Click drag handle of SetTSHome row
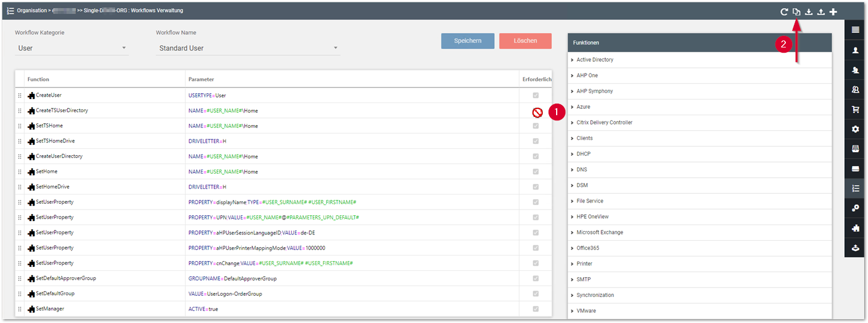This screenshot has width=868, height=323. coord(19,126)
